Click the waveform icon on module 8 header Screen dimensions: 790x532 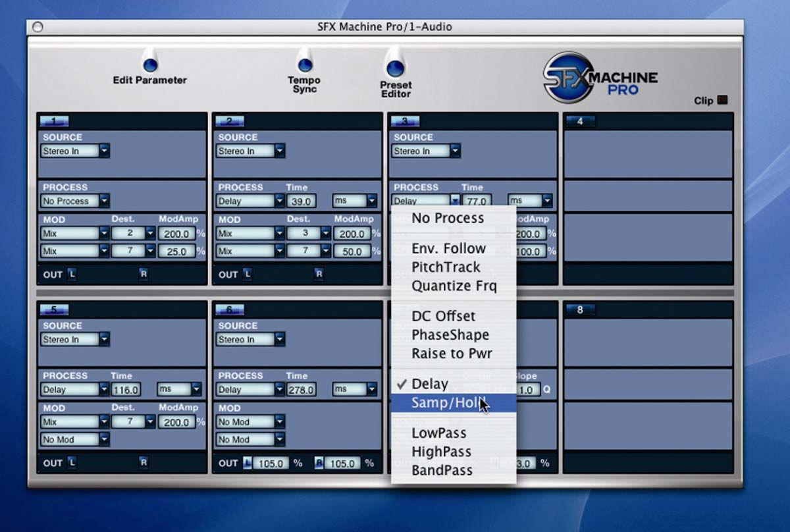(583, 309)
